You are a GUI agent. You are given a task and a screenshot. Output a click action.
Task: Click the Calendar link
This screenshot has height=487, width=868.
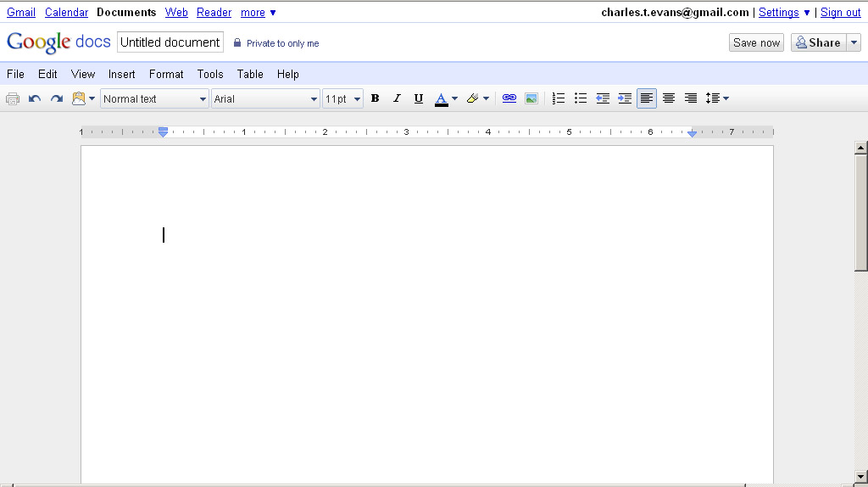pyautogui.click(x=66, y=12)
